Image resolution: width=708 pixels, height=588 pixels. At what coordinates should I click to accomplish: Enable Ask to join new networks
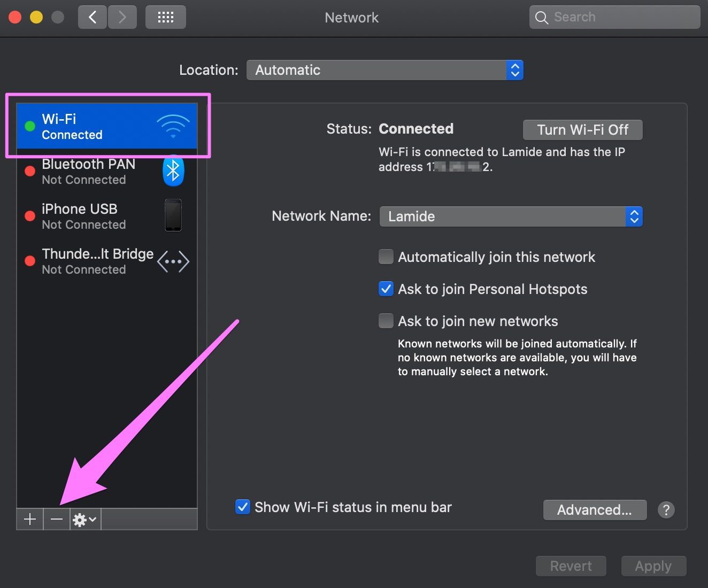[x=386, y=321]
